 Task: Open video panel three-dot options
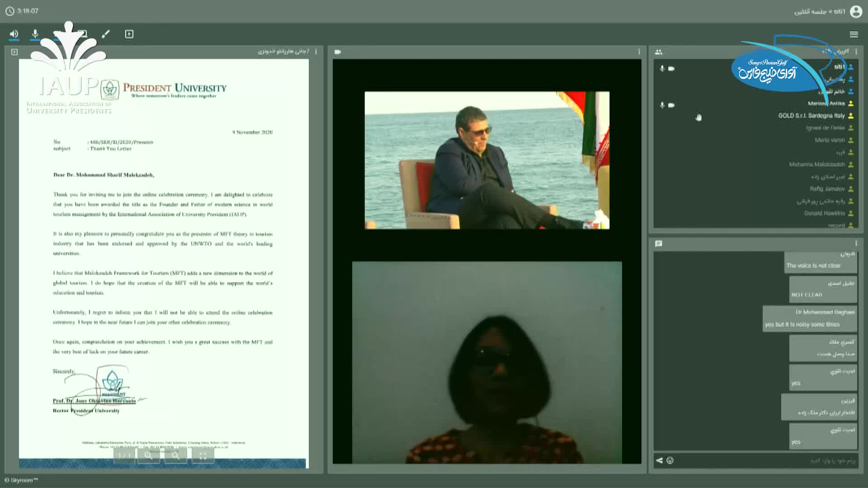pos(639,52)
